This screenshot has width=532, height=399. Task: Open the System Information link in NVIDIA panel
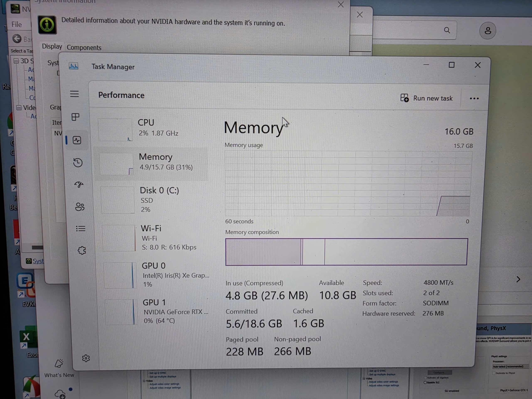coord(38,261)
